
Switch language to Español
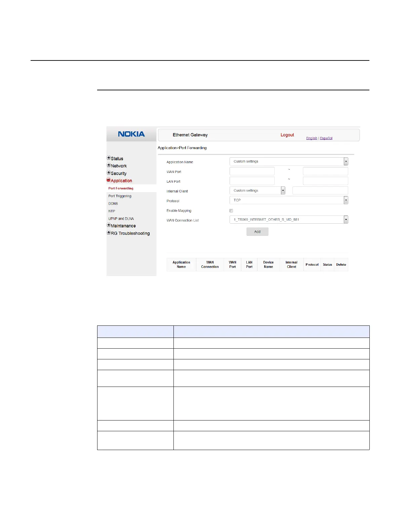point(326,138)
